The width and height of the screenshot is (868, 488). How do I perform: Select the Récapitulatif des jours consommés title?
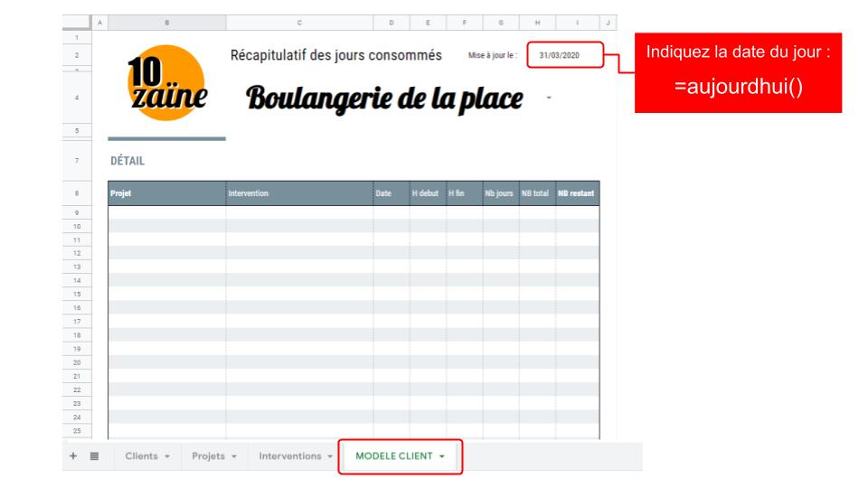click(x=336, y=55)
